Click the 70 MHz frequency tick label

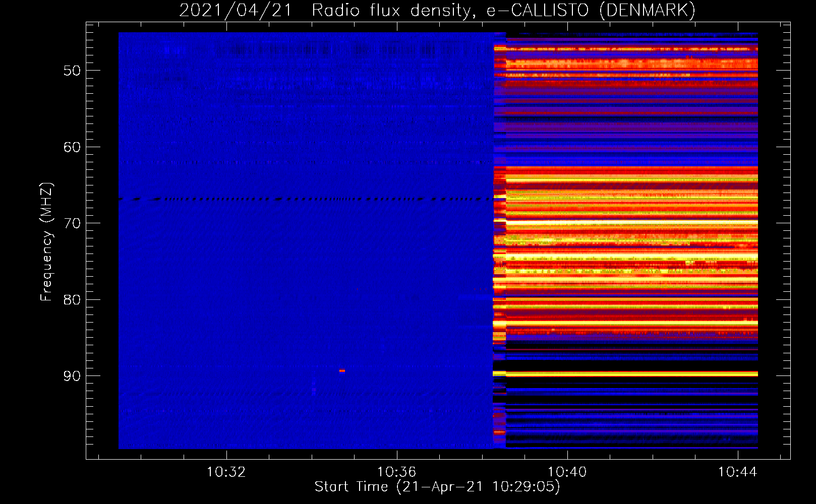[72, 223]
